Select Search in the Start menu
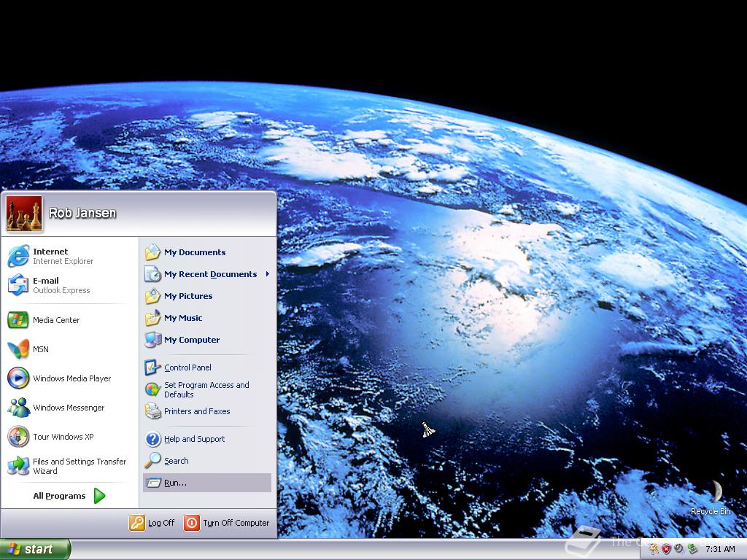Viewport: 747px width, 560px height. point(207,461)
